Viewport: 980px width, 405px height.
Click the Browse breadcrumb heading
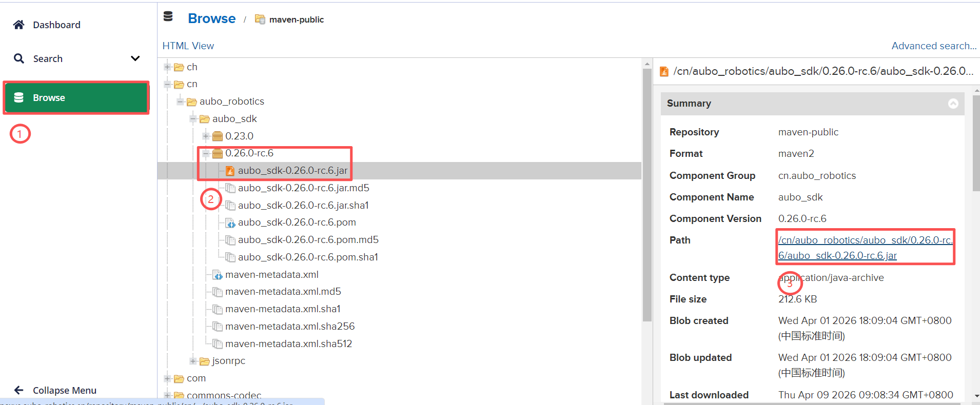212,18
